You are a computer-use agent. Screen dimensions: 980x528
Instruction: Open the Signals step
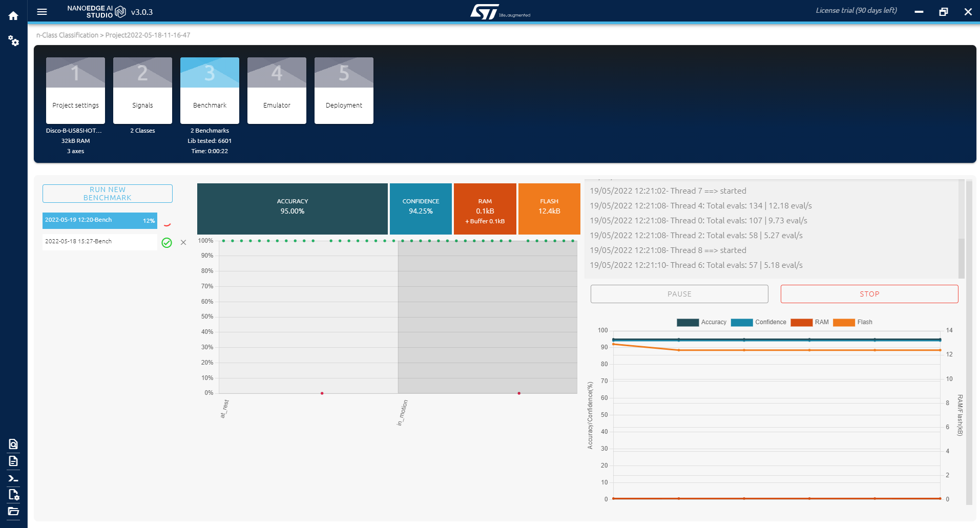(x=142, y=90)
